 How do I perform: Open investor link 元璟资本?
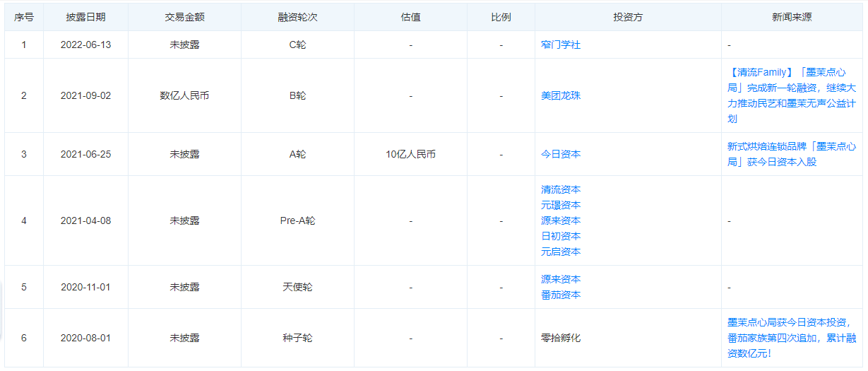[561, 205]
